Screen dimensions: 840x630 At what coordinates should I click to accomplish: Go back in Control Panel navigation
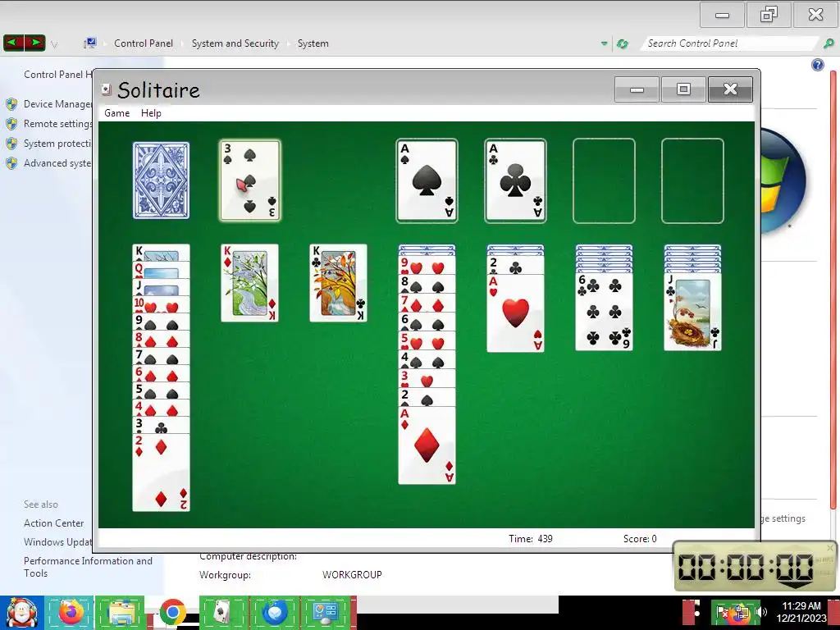click(x=15, y=43)
